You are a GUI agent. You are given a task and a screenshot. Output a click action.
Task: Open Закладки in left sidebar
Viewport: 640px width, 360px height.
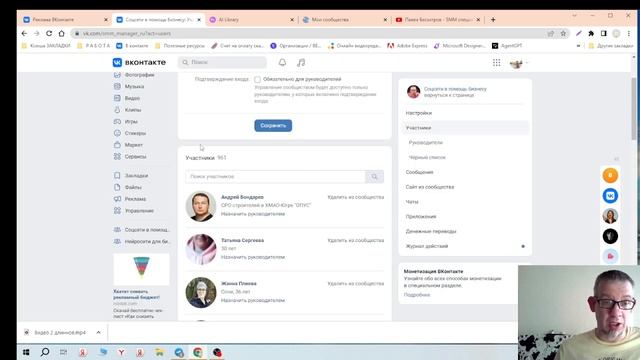pos(131,176)
